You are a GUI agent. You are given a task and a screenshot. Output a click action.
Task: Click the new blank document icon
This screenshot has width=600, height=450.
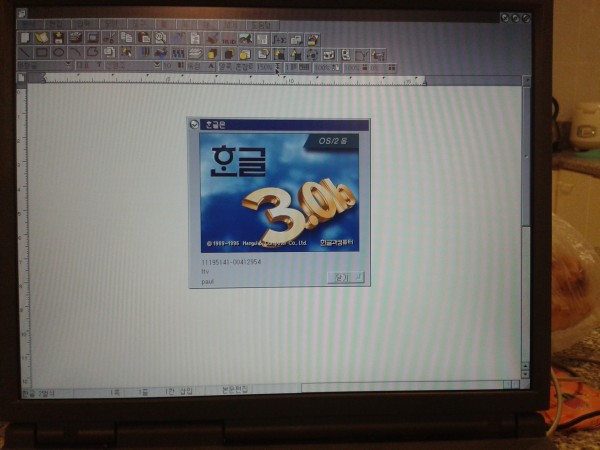[25, 38]
